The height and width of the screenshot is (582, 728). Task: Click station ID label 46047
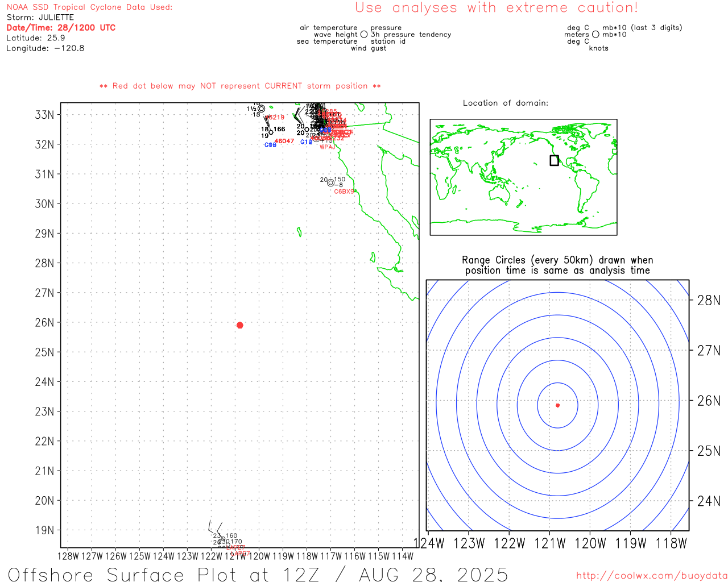(284, 141)
